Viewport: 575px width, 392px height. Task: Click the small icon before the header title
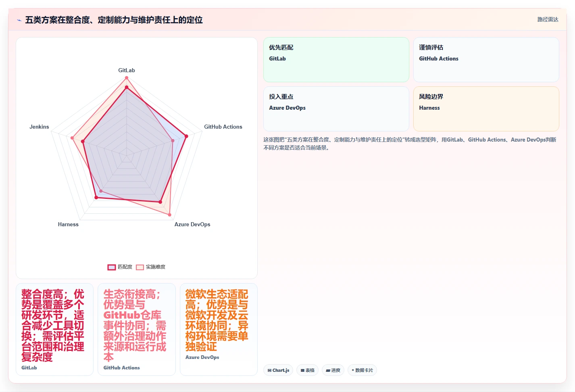[x=19, y=20]
